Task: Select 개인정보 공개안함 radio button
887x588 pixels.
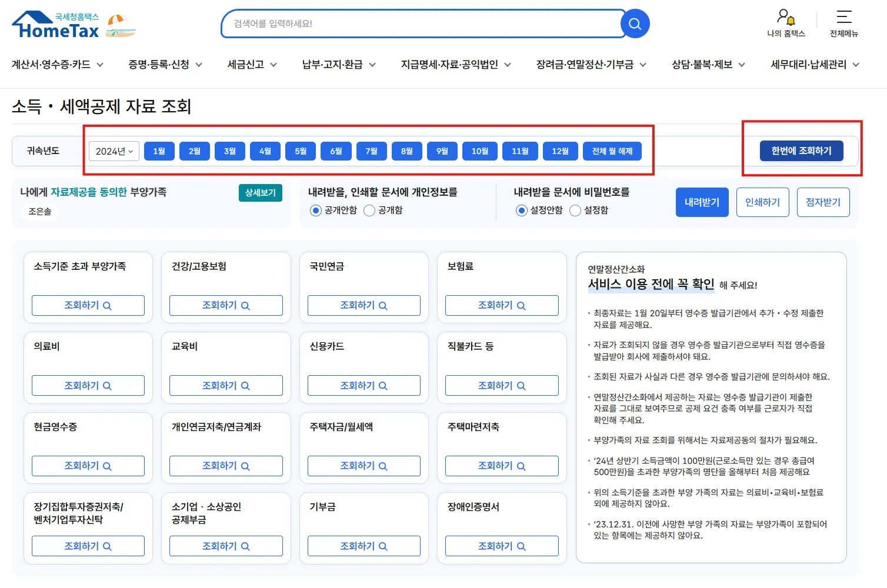Action: pos(316,211)
